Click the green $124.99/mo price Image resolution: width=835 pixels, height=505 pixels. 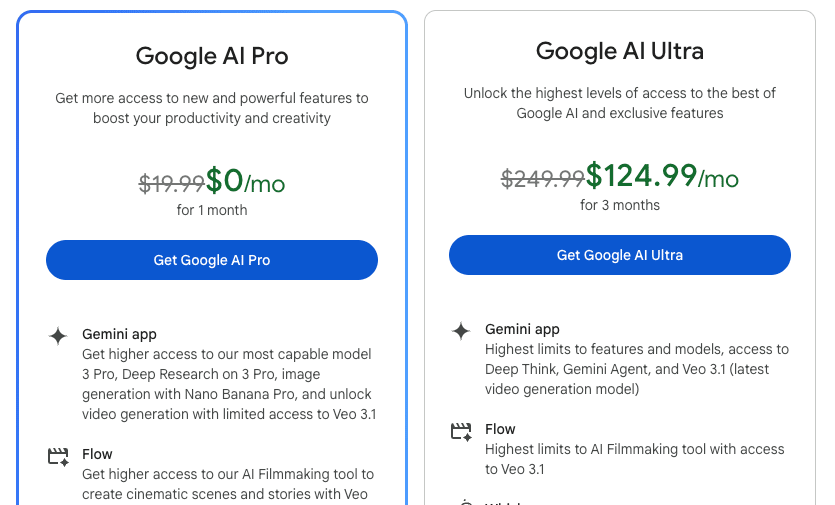662,176
